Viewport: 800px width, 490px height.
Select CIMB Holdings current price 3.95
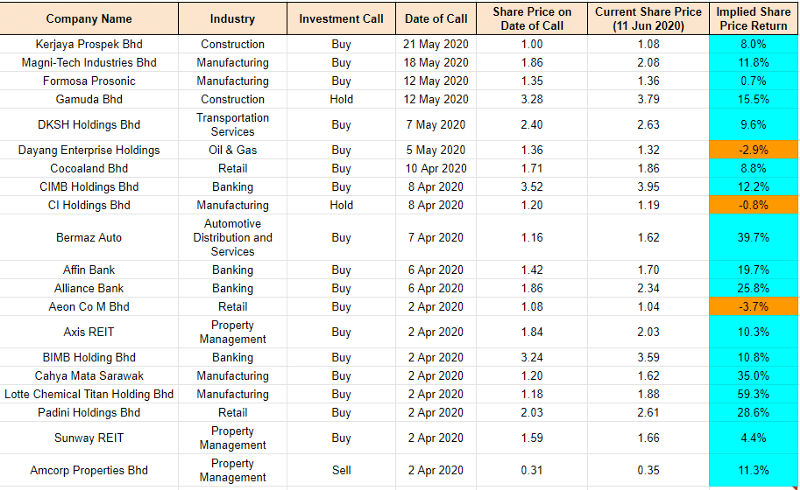pyautogui.click(x=647, y=187)
